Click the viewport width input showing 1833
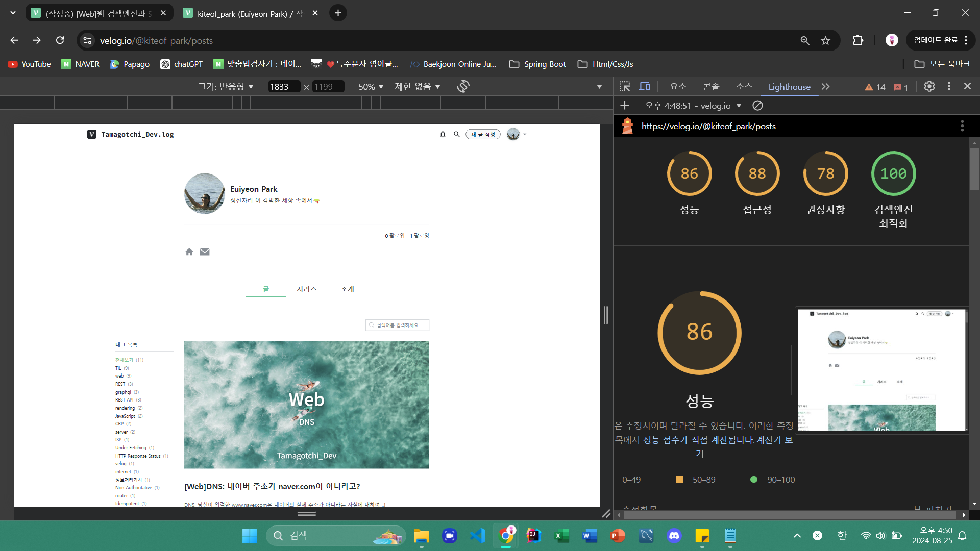Screen dimensions: 980x551 (283, 87)
